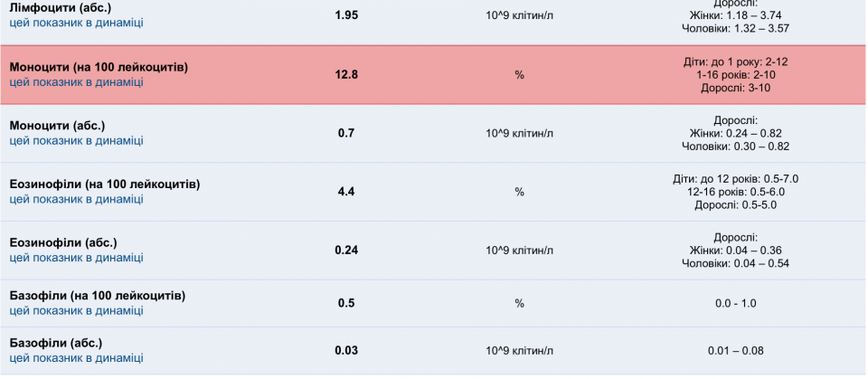868x379 pixels.
Task: Click the Еозинофіли (на 100 лейкоцитів) title
Action: pos(104,185)
